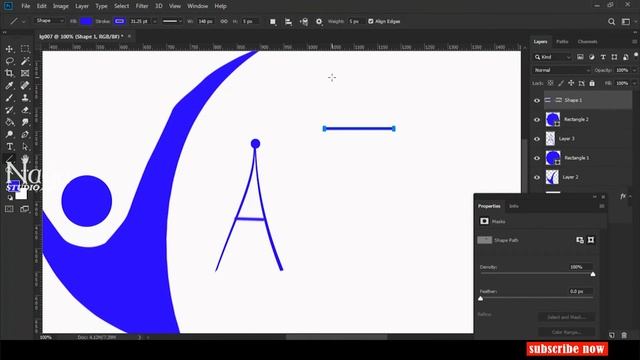Filter layers by pixel type

pyautogui.click(x=580, y=57)
